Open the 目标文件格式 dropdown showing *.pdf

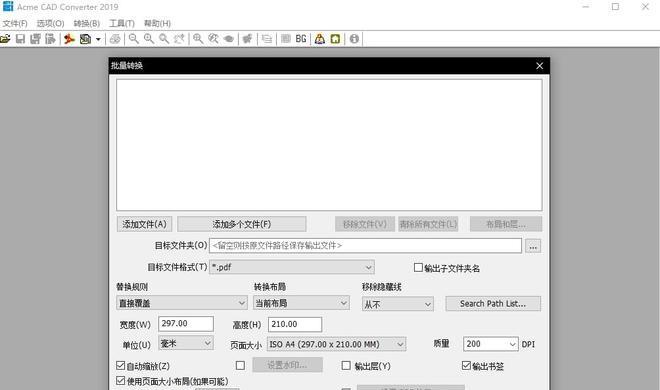pyautogui.click(x=292, y=267)
